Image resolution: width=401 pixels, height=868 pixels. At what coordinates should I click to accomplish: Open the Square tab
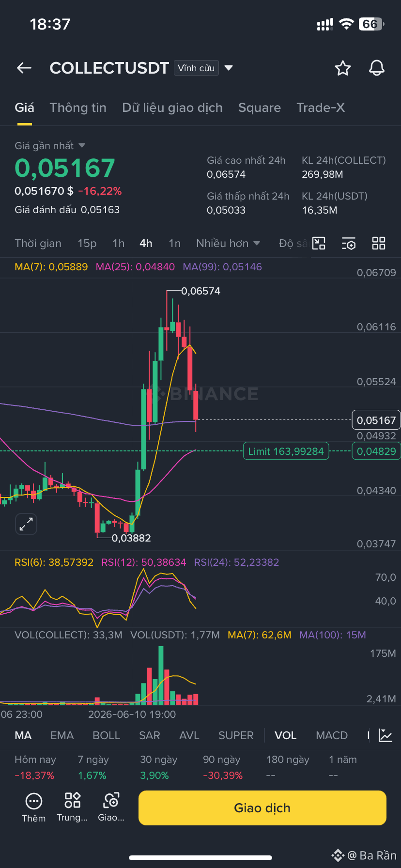[260, 108]
